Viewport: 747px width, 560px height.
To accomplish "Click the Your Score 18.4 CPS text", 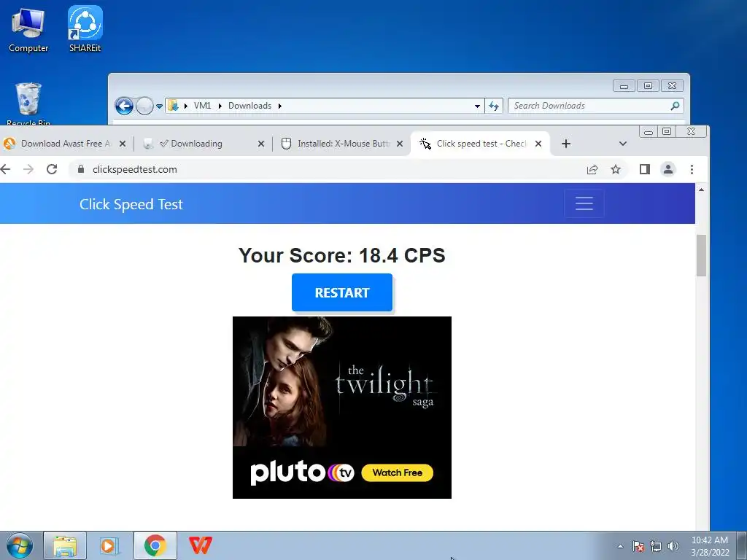I will point(342,255).
